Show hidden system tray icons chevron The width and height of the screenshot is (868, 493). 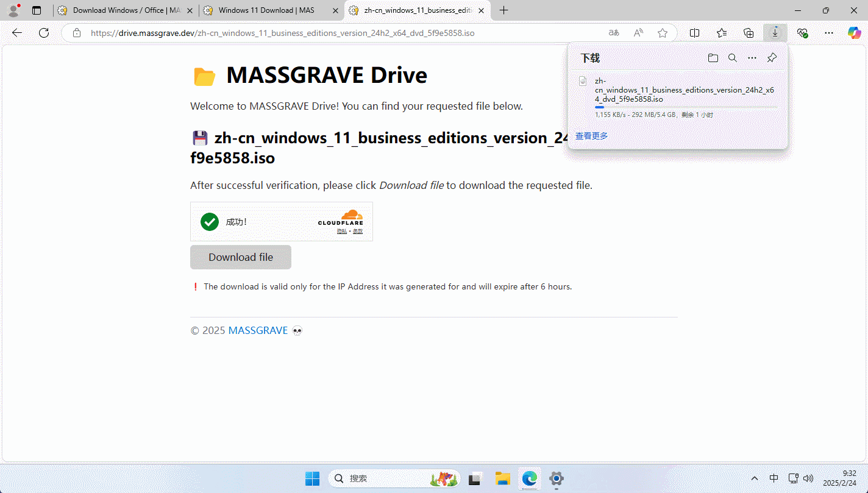755,478
